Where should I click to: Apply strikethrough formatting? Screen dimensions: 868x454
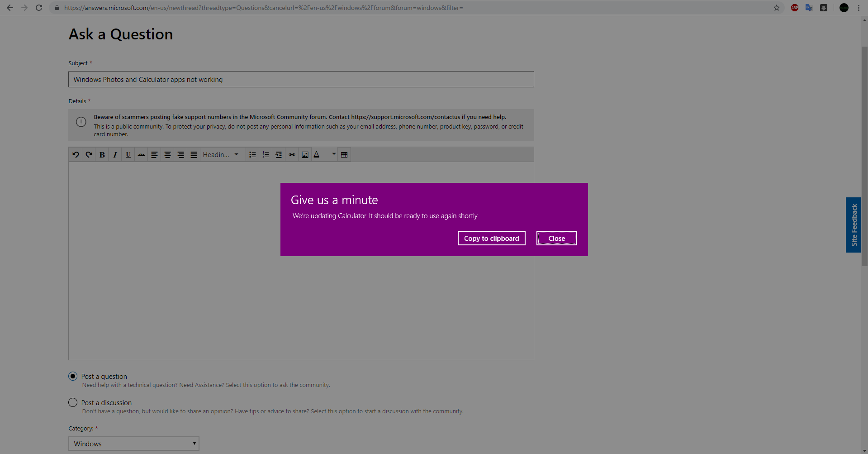pyautogui.click(x=142, y=155)
